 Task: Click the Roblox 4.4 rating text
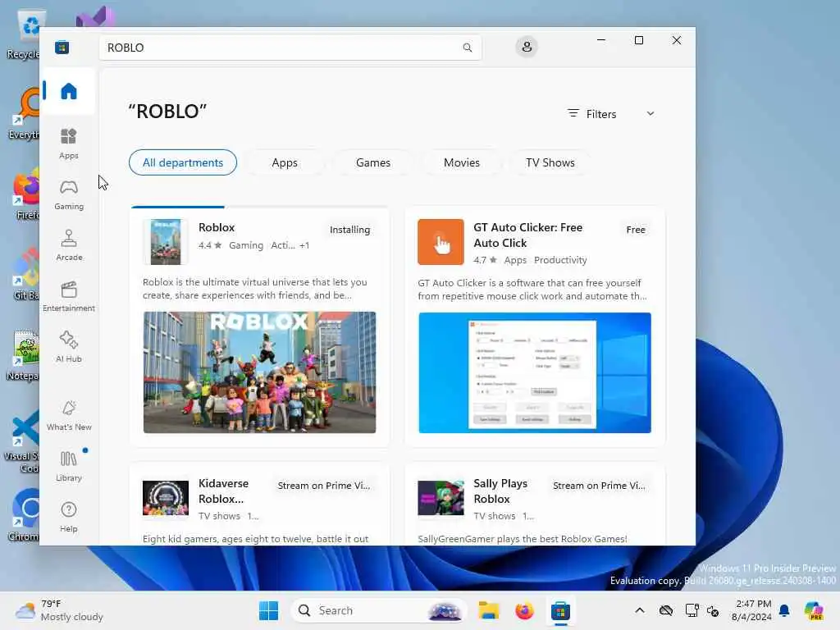(209, 245)
